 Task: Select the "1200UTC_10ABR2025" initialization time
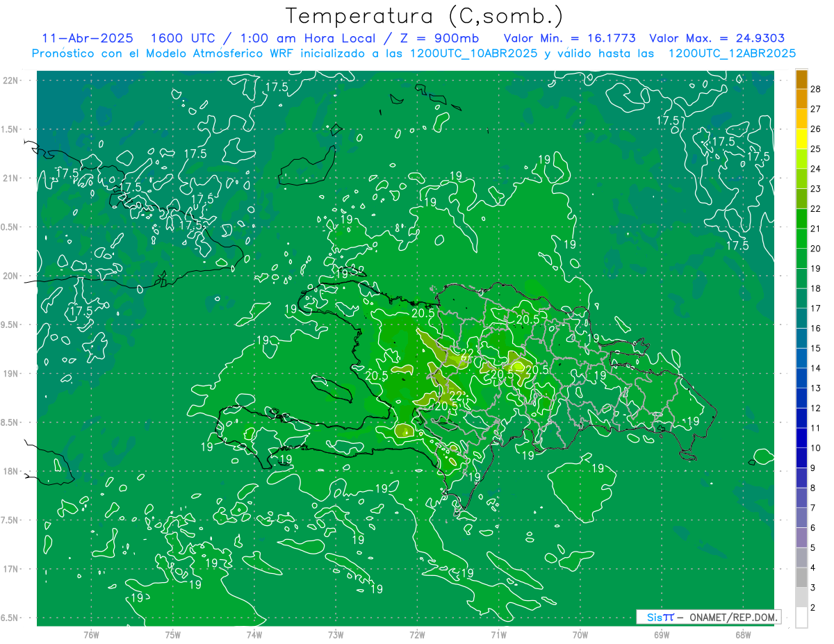[473, 53]
